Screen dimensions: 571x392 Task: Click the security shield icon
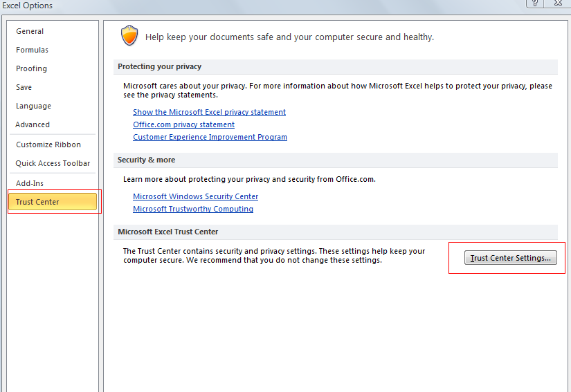[x=129, y=36]
